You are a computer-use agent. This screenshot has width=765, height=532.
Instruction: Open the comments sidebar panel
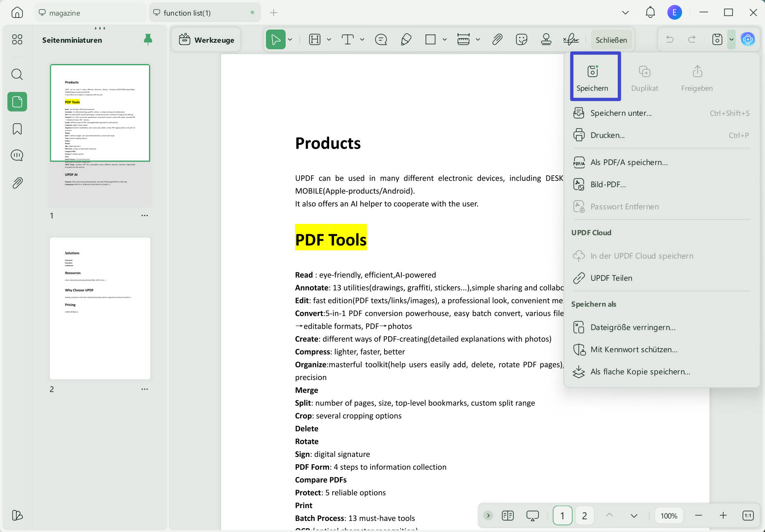pos(17,156)
